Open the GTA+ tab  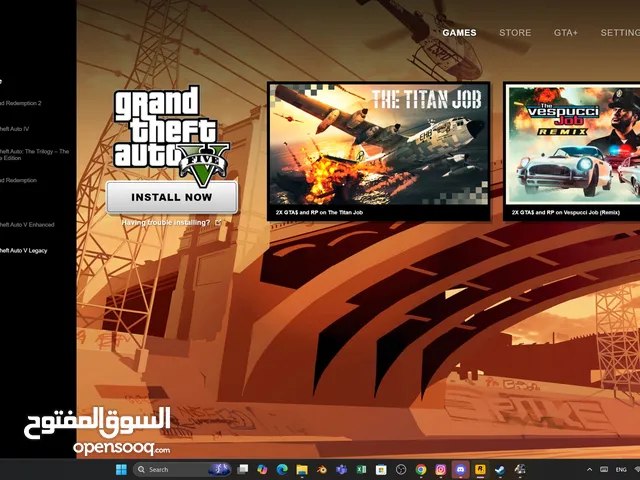566,33
